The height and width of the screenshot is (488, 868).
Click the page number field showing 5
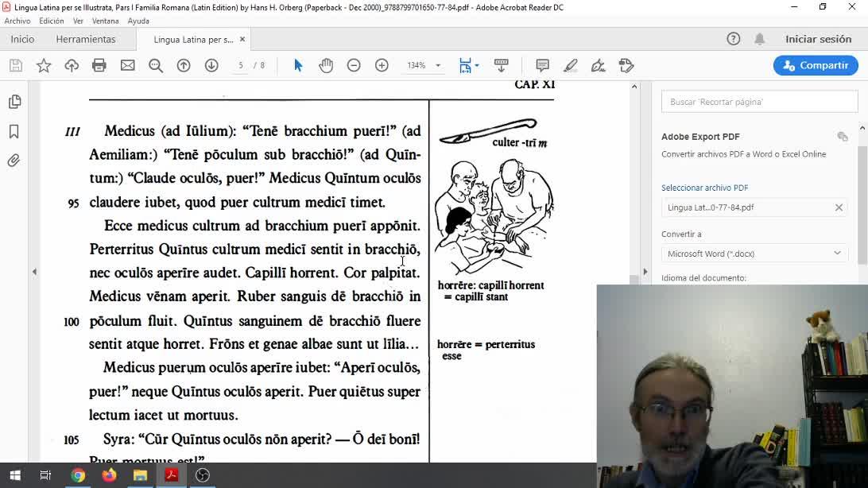(x=241, y=65)
